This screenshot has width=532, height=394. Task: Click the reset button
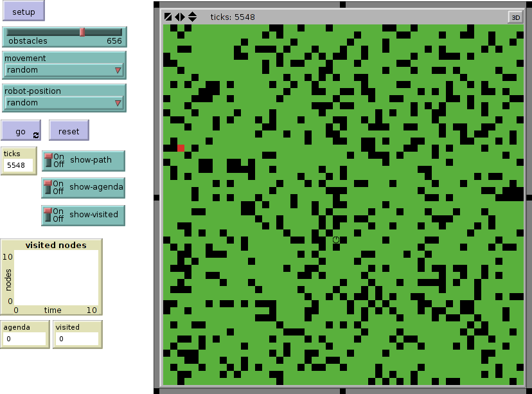(69, 130)
